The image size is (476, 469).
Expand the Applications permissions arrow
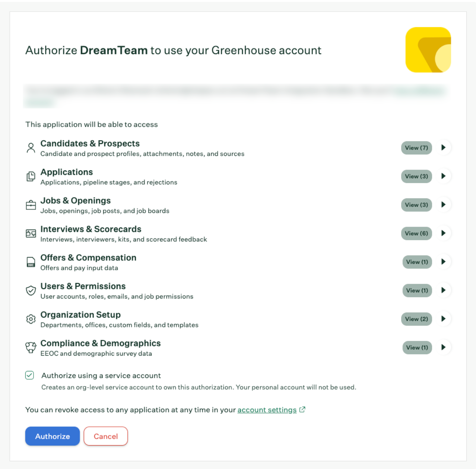[x=444, y=176]
